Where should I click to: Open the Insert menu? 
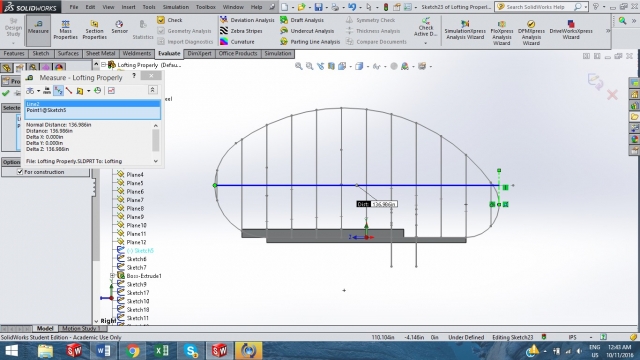pos(128,7)
